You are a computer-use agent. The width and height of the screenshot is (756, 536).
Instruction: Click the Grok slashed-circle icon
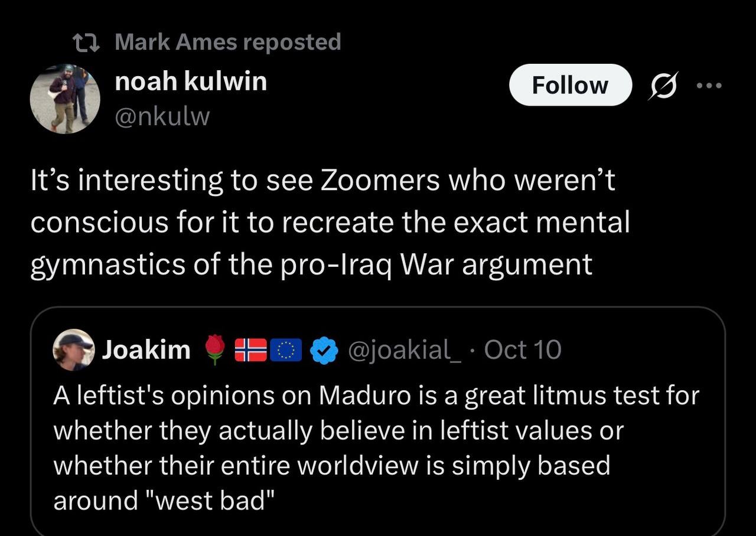[663, 86]
